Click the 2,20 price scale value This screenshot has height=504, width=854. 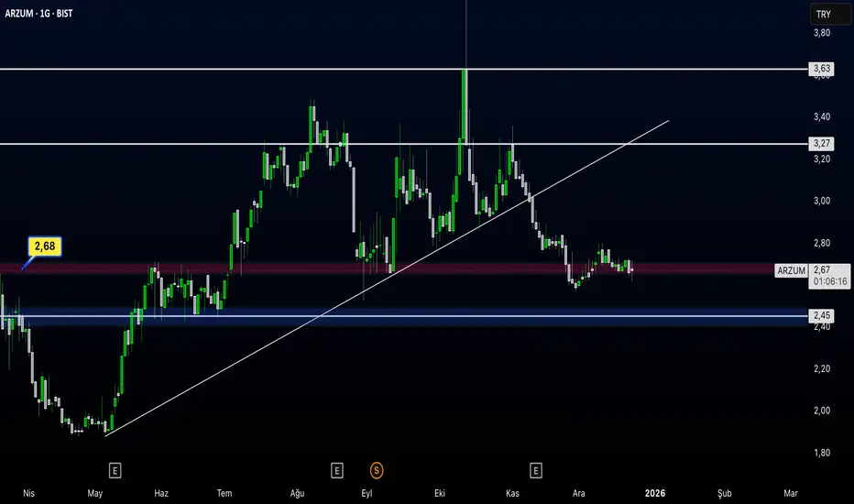822,369
